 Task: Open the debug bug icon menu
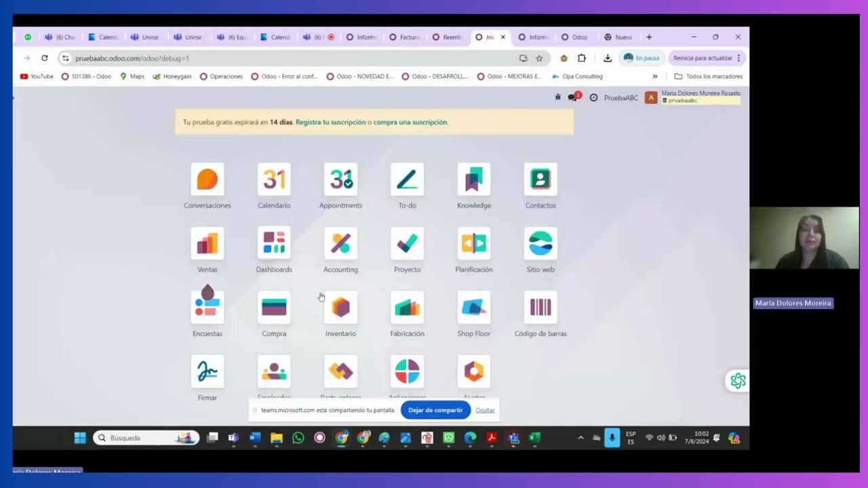(x=558, y=98)
